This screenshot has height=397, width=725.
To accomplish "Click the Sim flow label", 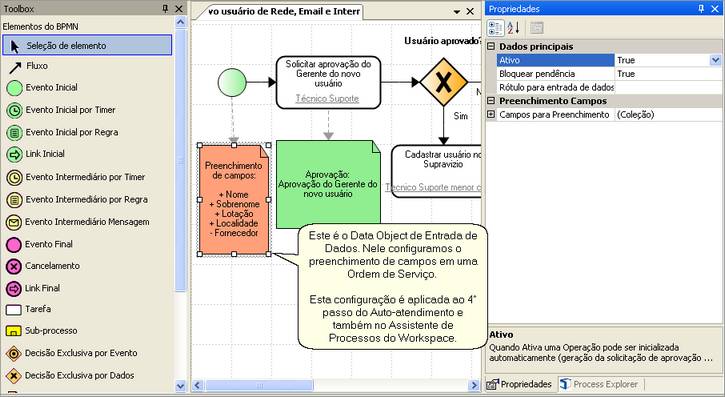I will (x=461, y=116).
